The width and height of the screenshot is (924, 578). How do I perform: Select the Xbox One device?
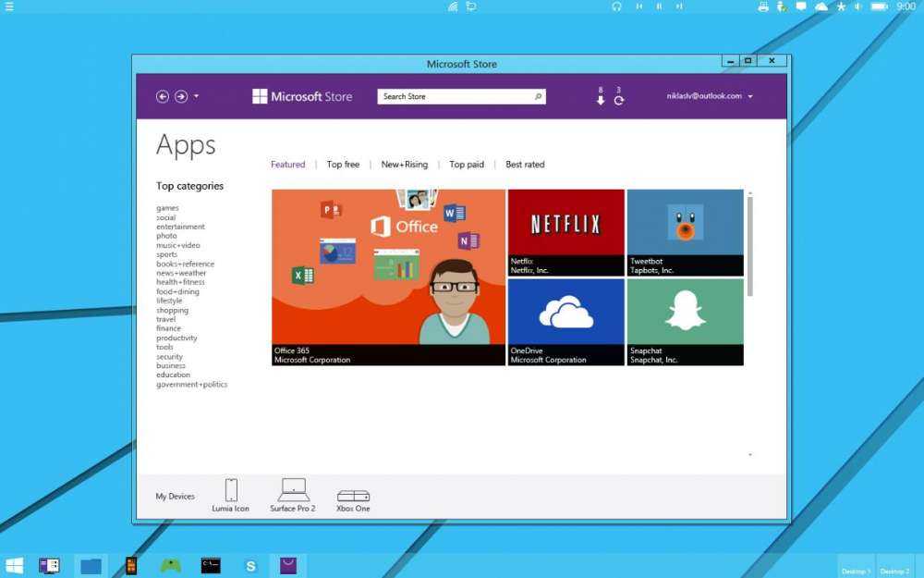tap(353, 499)
